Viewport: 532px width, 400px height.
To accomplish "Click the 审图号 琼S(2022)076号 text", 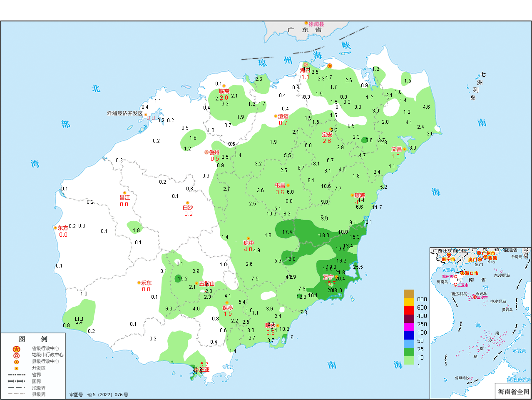I will point(99,395).
